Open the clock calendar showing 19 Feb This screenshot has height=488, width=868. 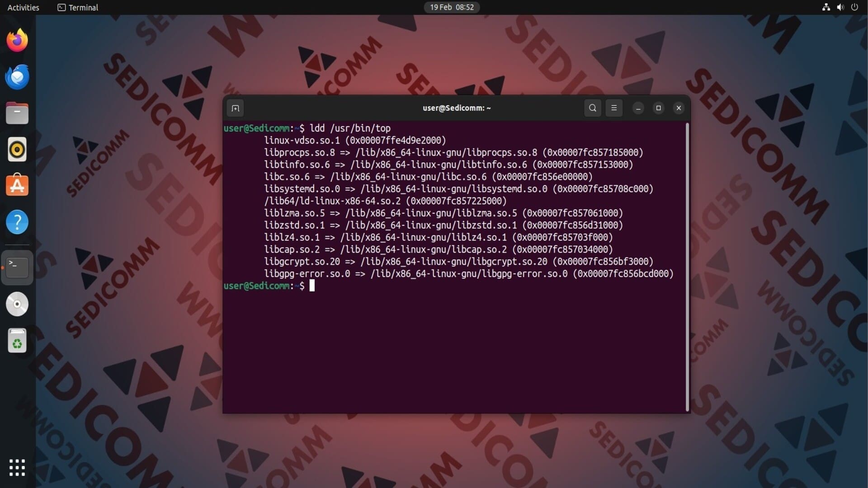coord(452,7)
